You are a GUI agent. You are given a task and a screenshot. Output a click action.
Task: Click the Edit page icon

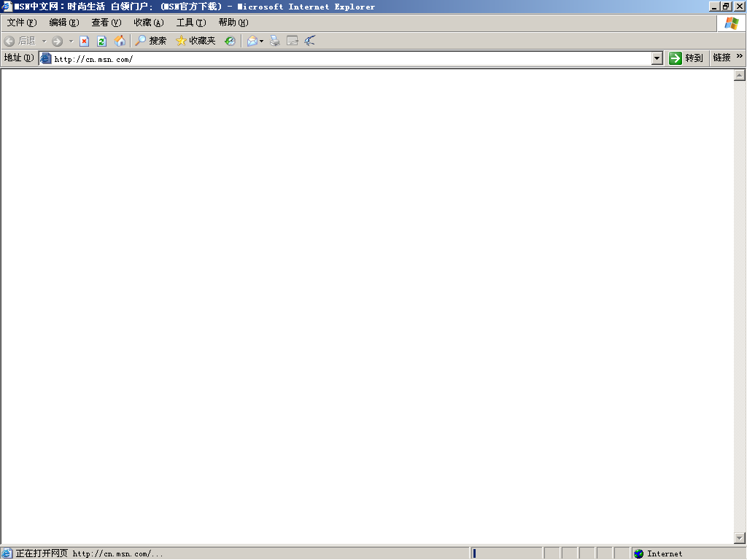(293, 41)
